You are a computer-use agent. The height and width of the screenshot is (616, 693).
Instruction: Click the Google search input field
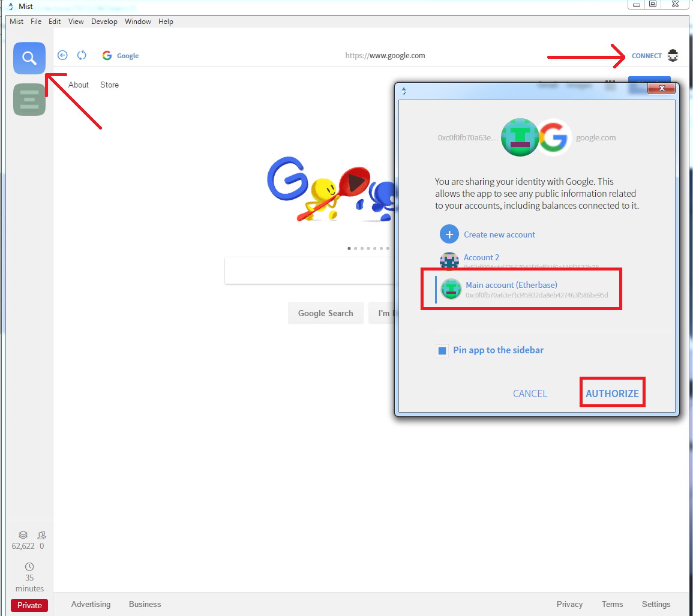[310, 271]
